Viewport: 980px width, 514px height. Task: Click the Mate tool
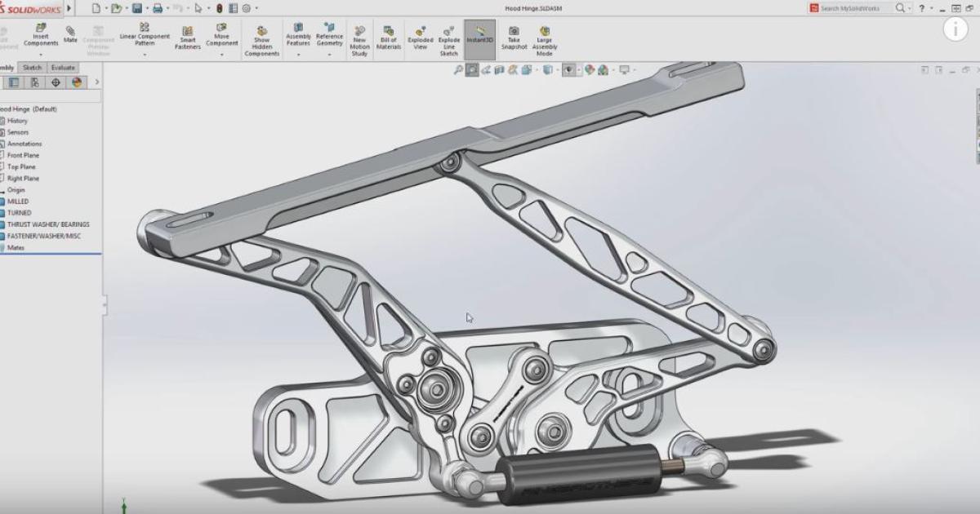71,33
